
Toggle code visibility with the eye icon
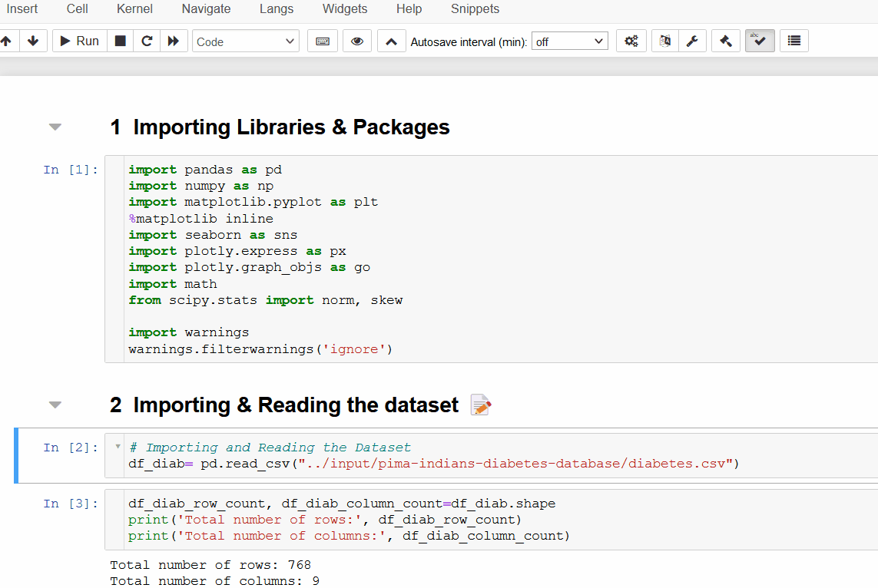[x=356, y=41]
